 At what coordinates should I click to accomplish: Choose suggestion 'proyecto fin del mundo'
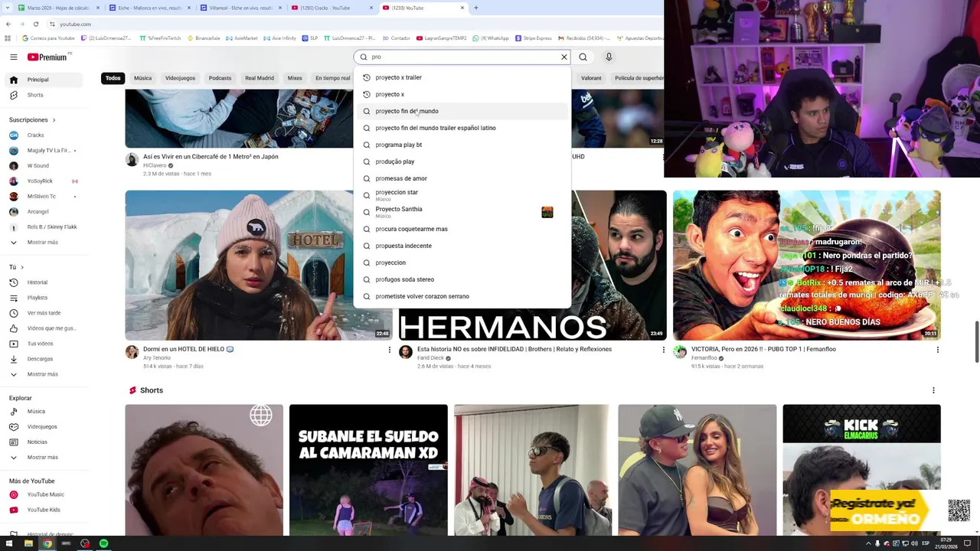tap(462, 111)
